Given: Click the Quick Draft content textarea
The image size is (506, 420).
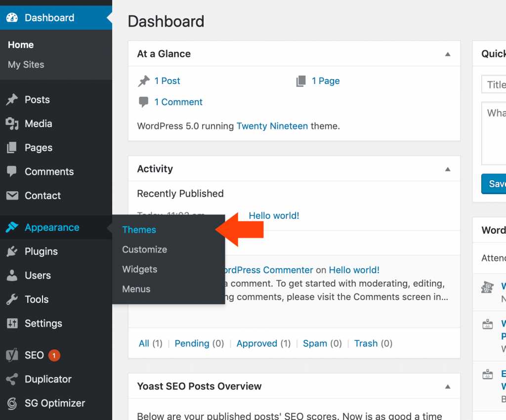Looking at the screenshot, I should (x=494, y=133).
